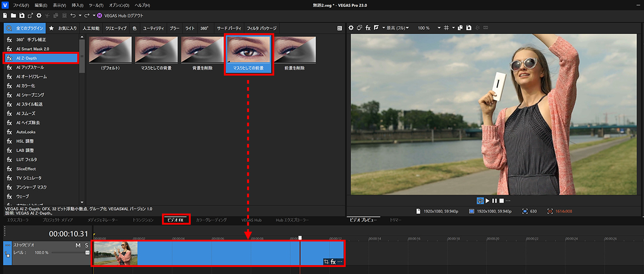
Task: Click the VEGAS Hub ログアウト button
Action: click(120, 16)
